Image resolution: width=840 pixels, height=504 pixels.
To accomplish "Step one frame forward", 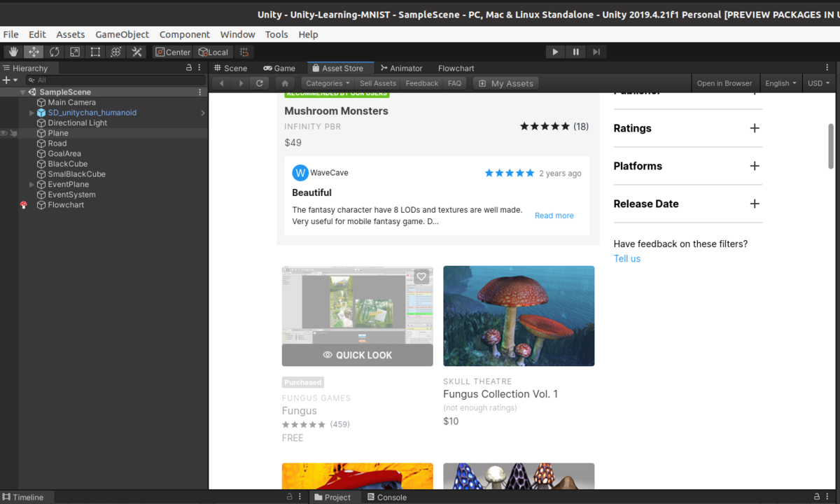I will click(596, 52).
